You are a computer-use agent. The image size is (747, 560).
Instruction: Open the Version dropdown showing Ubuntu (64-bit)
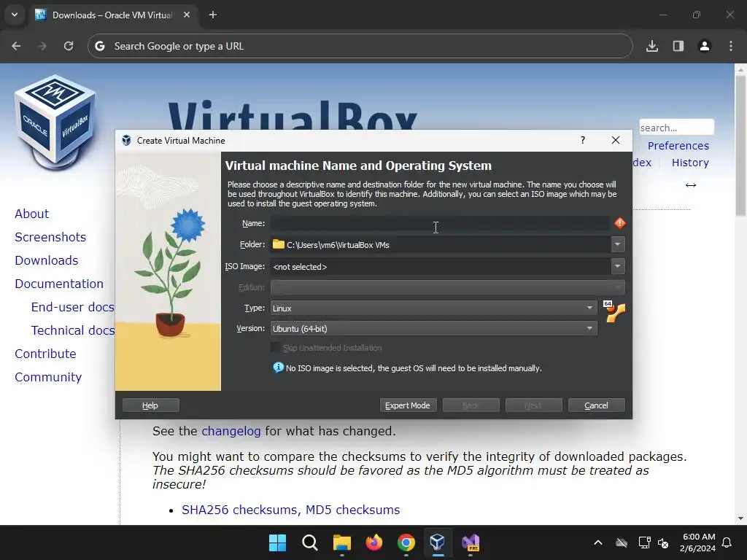point(433,329)
